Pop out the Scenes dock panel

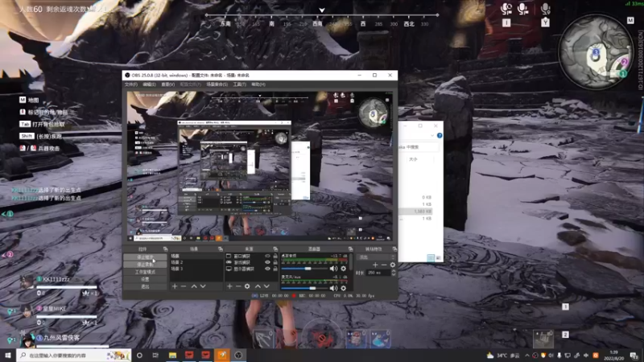(x=220, y=249)
